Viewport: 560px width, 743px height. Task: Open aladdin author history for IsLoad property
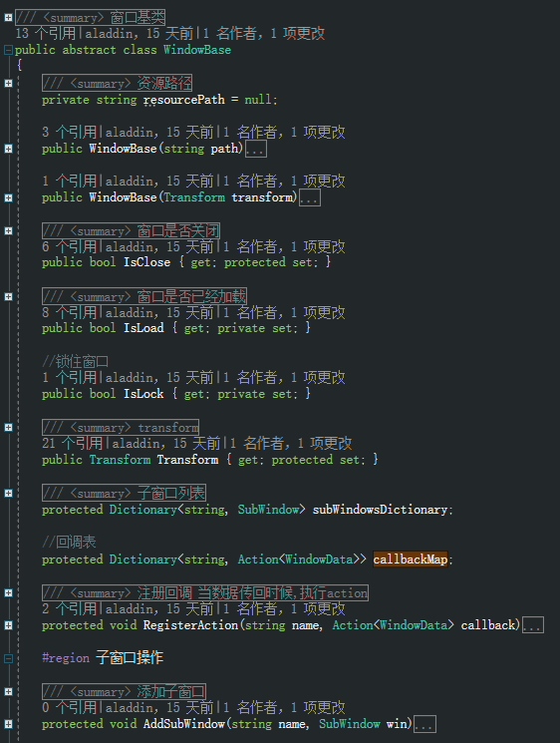click(x=159, y=313)
